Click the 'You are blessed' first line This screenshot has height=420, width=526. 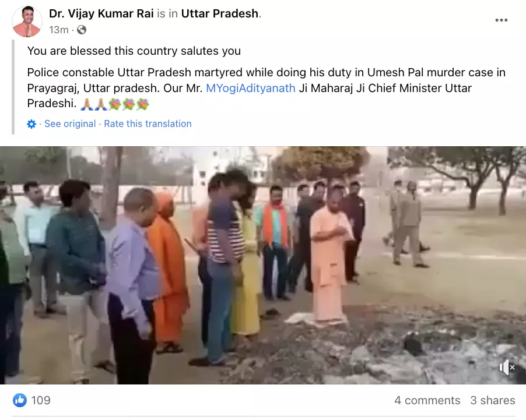click(134, 51)
